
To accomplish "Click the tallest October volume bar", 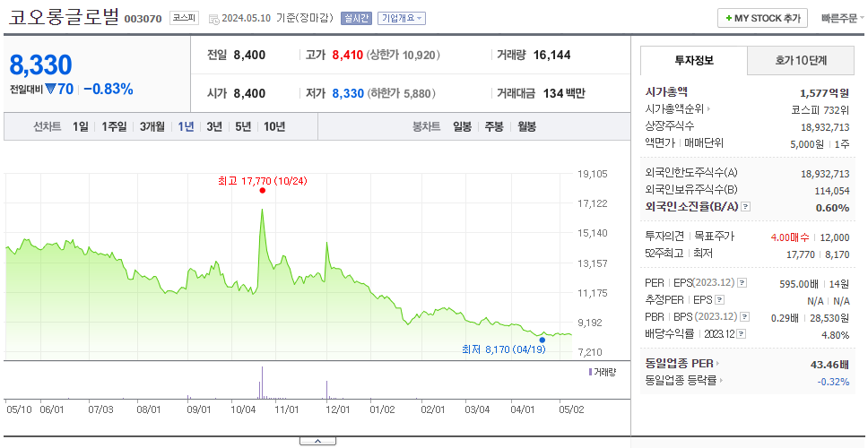I will click(x=262, y=383).
